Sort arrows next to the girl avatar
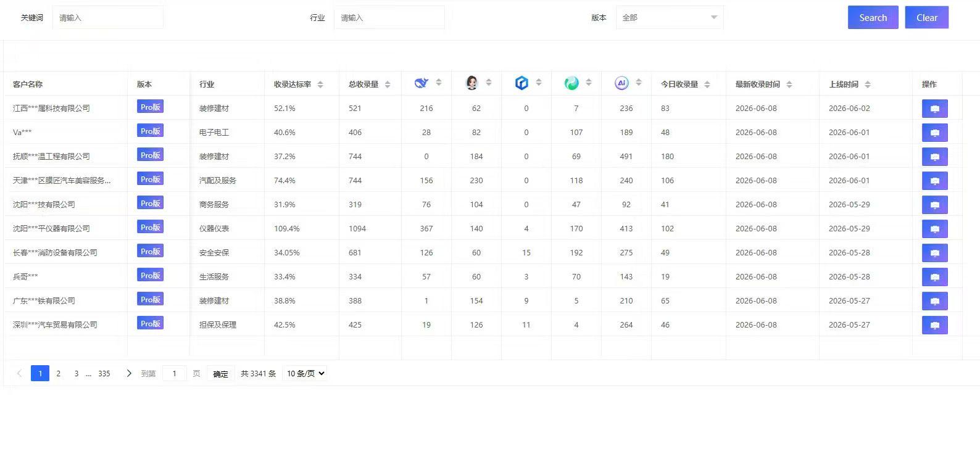980x454 pixels. (x=489, y=82)
